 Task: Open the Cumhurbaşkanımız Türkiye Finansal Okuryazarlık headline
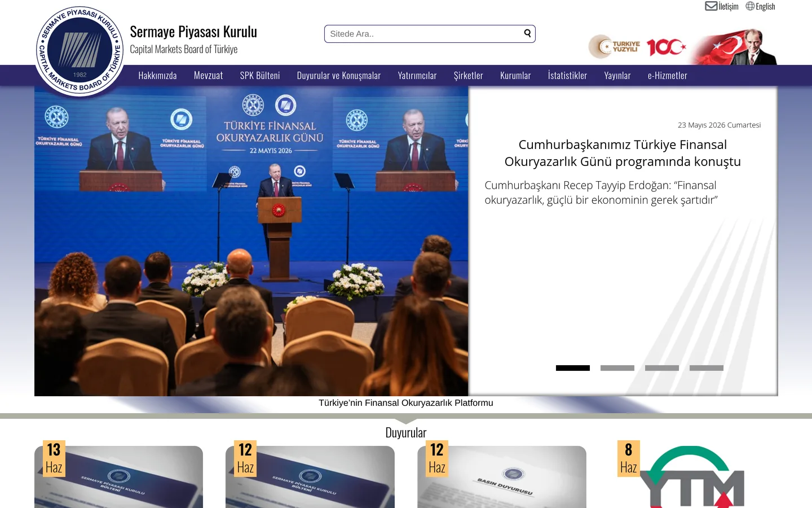(623, 153)
